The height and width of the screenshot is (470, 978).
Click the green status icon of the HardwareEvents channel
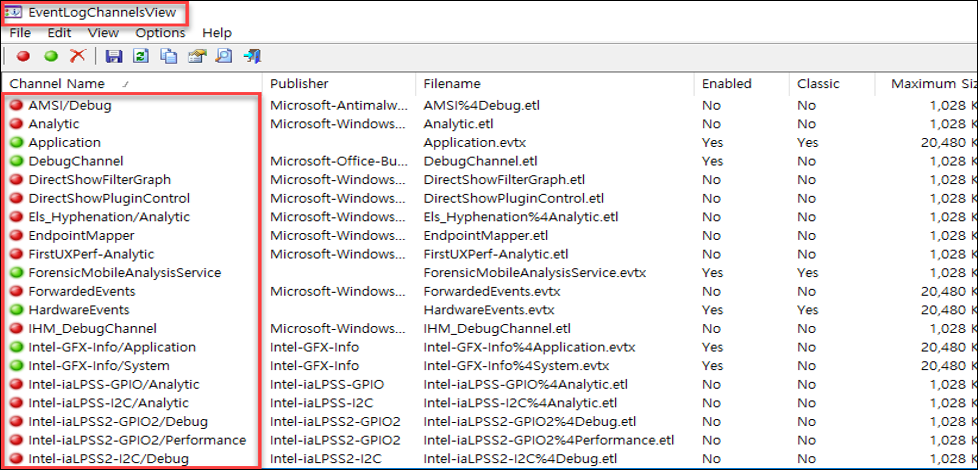click(16, 310)
